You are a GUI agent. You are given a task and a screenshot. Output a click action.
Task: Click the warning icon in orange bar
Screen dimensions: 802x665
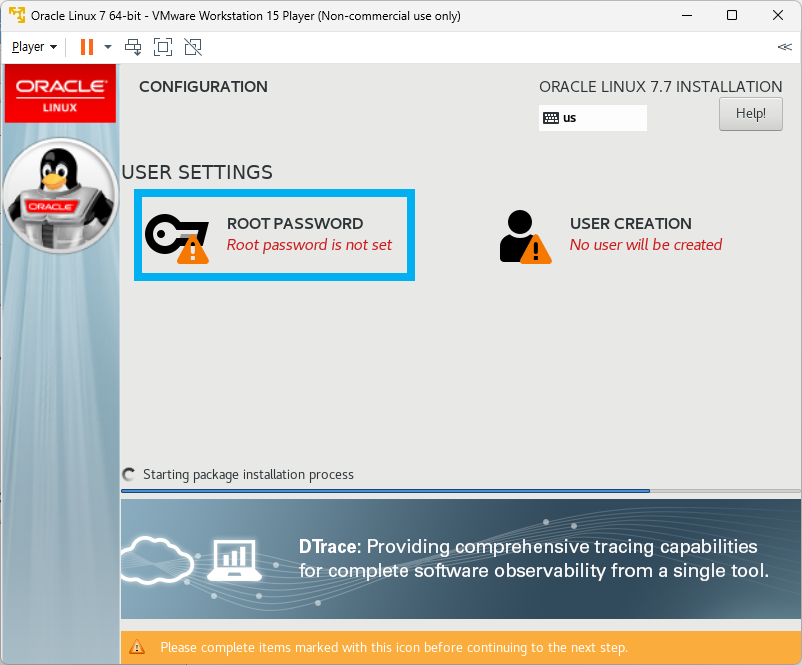coord(137,647)
